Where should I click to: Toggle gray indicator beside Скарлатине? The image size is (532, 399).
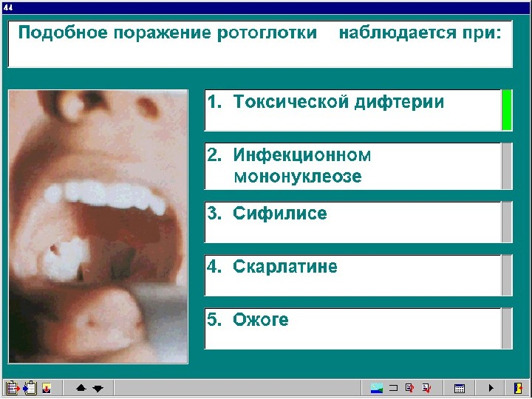(507, 275)
